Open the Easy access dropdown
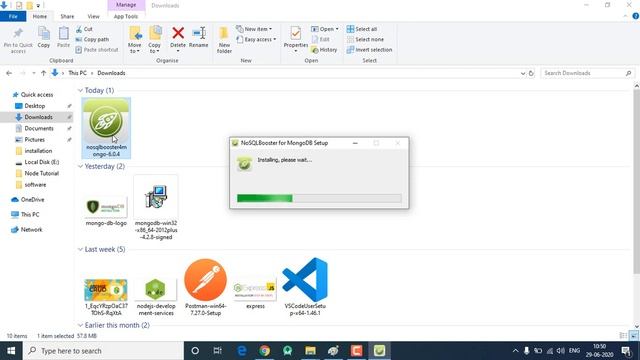640x360 pixels. click(x=256, y=39)
